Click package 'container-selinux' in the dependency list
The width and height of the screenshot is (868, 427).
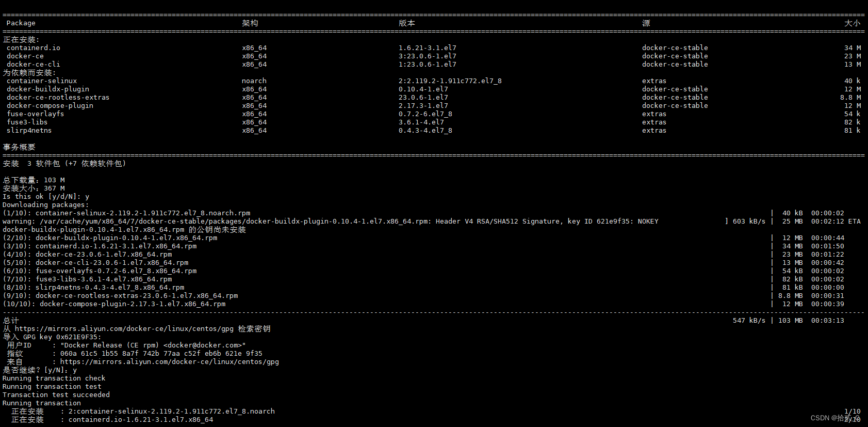[42, 81]
